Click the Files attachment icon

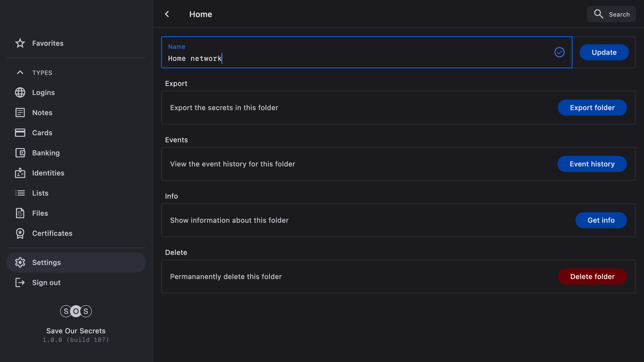(20, 213)
